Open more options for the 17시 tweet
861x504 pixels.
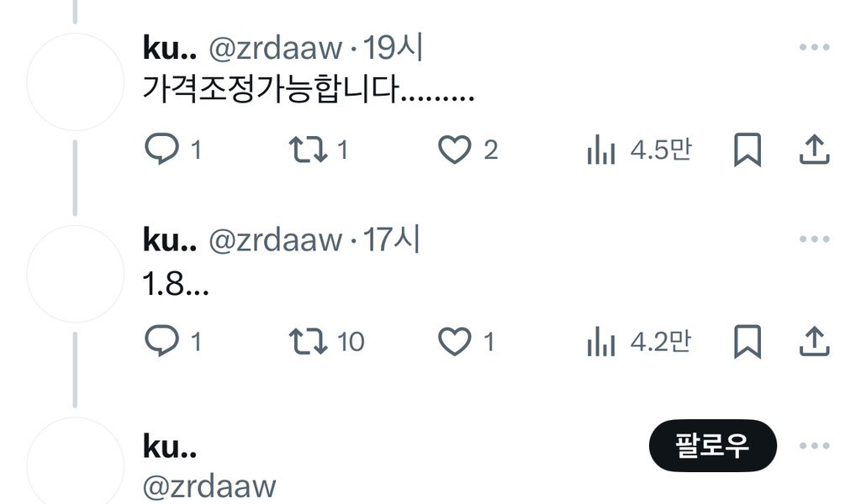(814, 239)
